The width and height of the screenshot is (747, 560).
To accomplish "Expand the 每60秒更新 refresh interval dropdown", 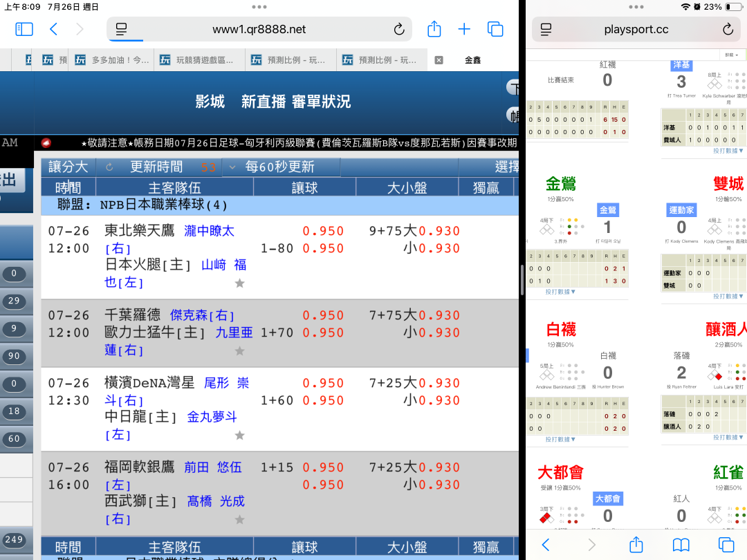I will (281, 167).
